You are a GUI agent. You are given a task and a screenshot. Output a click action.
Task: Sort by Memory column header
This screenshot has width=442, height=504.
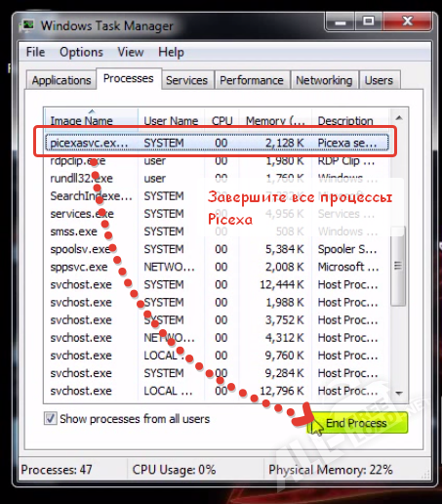tap(275, 120)
